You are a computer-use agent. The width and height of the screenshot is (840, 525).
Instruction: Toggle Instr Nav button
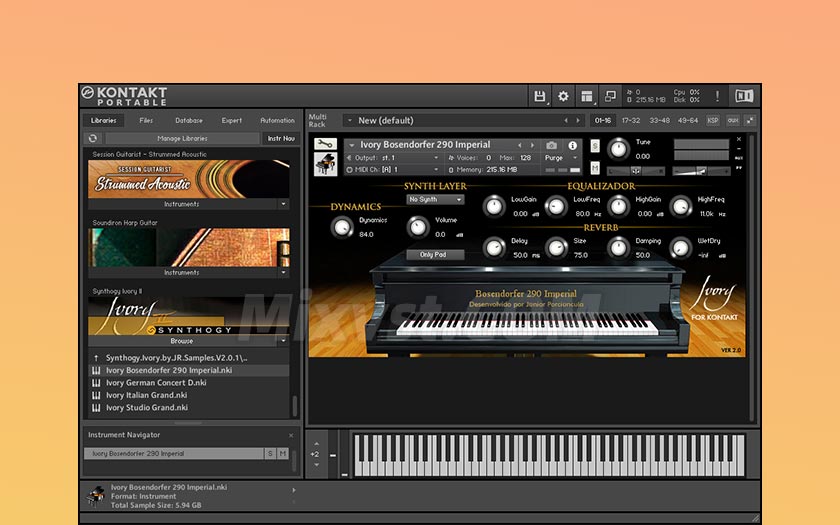[281, 138]
